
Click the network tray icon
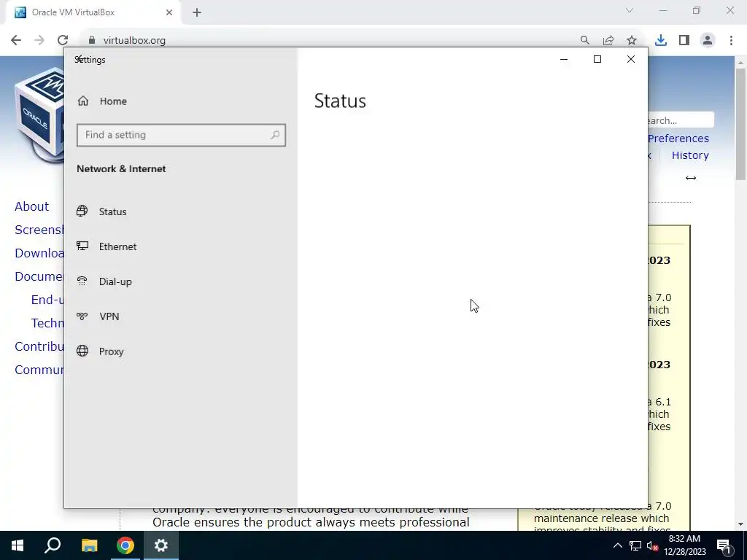coord(635,545)
